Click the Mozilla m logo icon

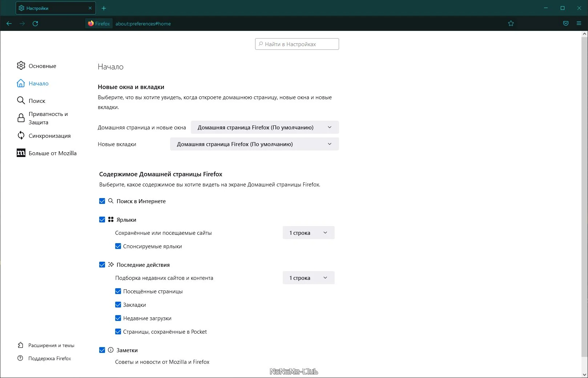coord(21,153)
